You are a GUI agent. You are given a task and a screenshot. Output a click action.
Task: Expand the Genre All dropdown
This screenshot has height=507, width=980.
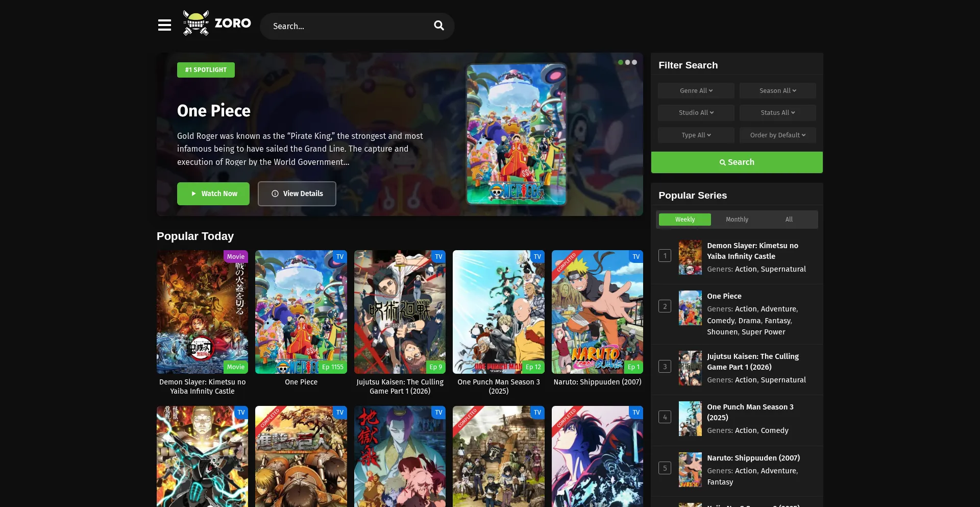[696, 91]
